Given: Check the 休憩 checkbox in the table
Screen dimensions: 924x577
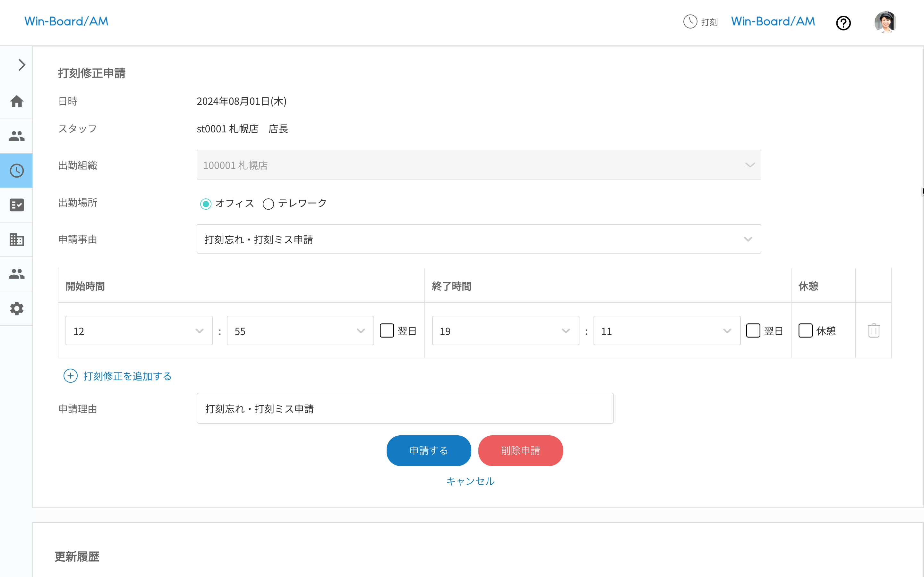Looking at the screenshot, I should click(806, 330).
